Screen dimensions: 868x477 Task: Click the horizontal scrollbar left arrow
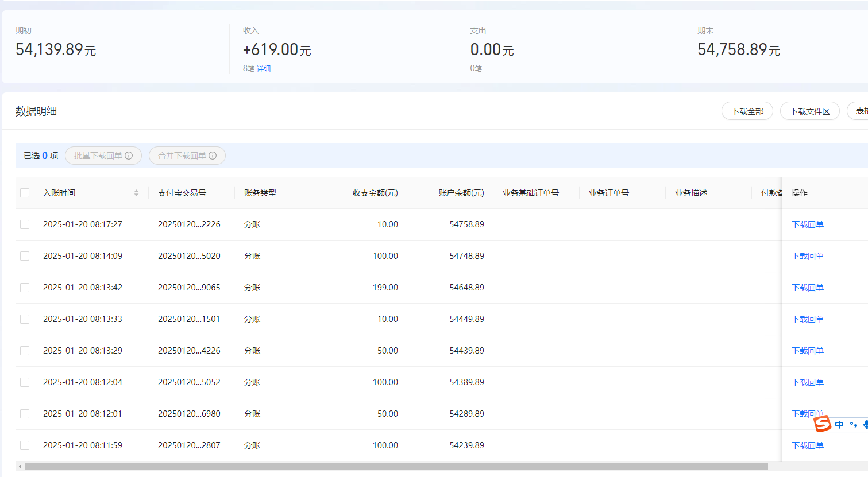[20, 467]
